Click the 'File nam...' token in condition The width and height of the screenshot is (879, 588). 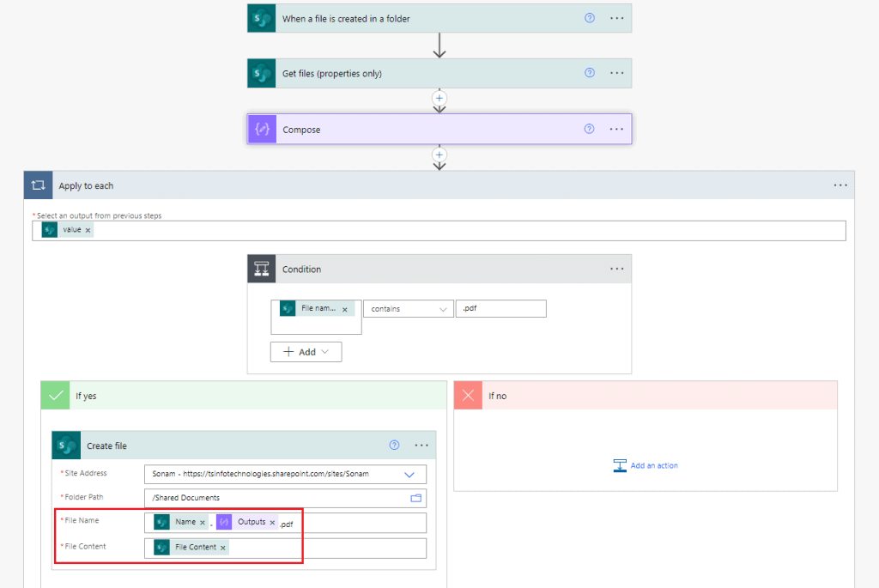point(318,308)
